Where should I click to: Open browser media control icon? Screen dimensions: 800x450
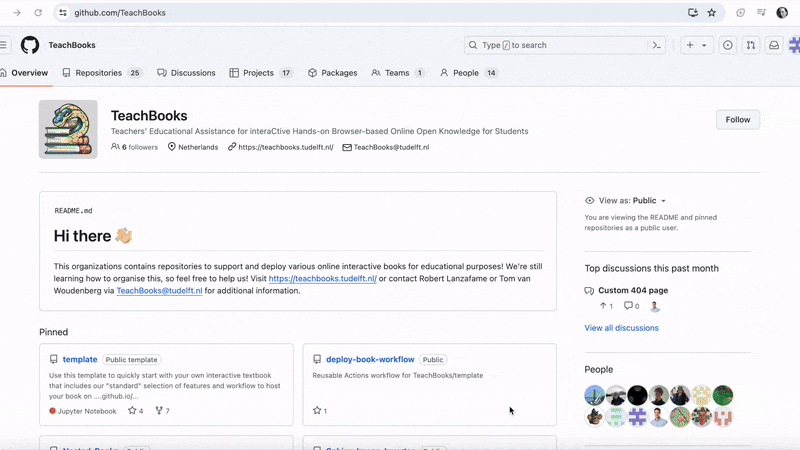pyautogui.click(x=761, y=13)
